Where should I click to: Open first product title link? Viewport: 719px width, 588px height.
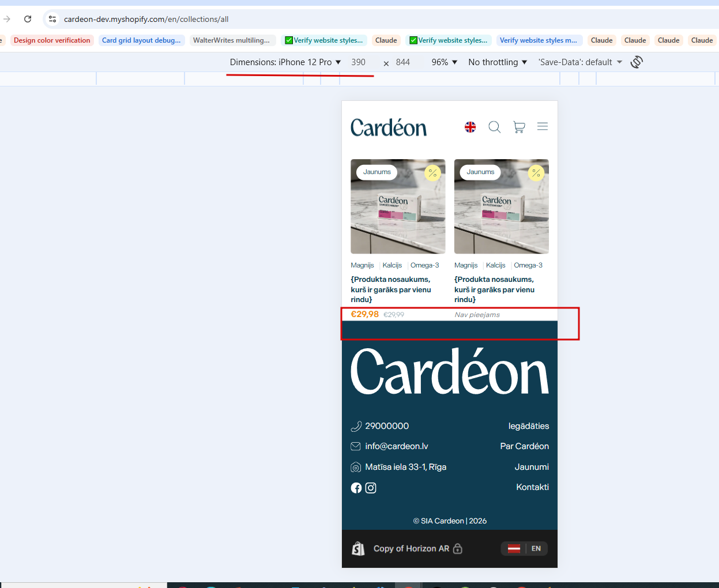click(x=391, y=289)
